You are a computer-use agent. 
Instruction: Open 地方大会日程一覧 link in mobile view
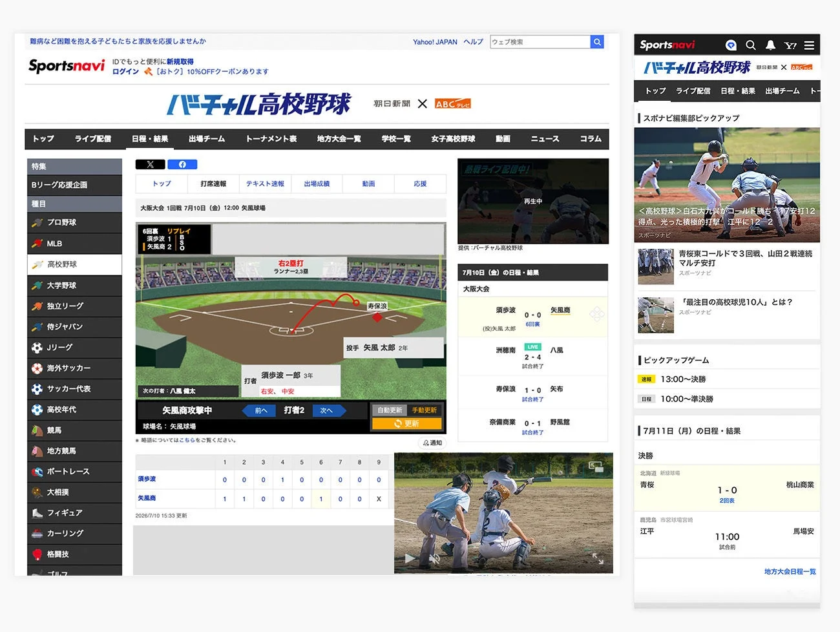pyautogui.click(x=790, y=572)
